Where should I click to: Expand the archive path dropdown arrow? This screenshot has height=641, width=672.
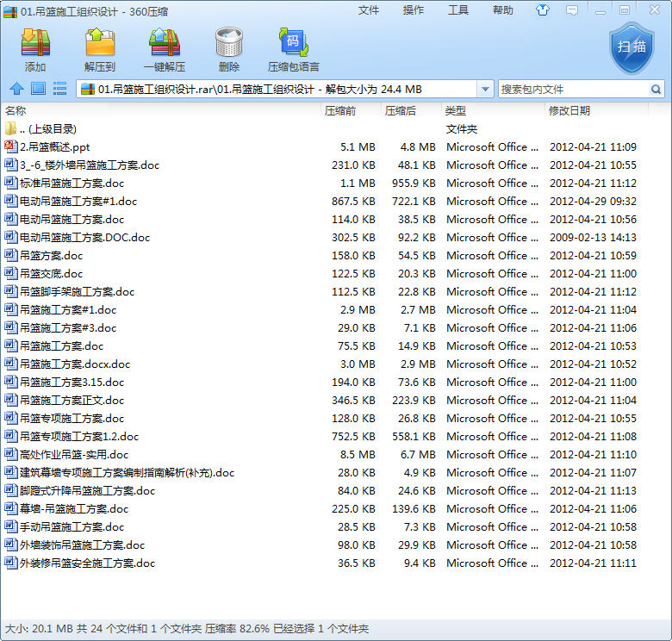[x=485, y=89]
